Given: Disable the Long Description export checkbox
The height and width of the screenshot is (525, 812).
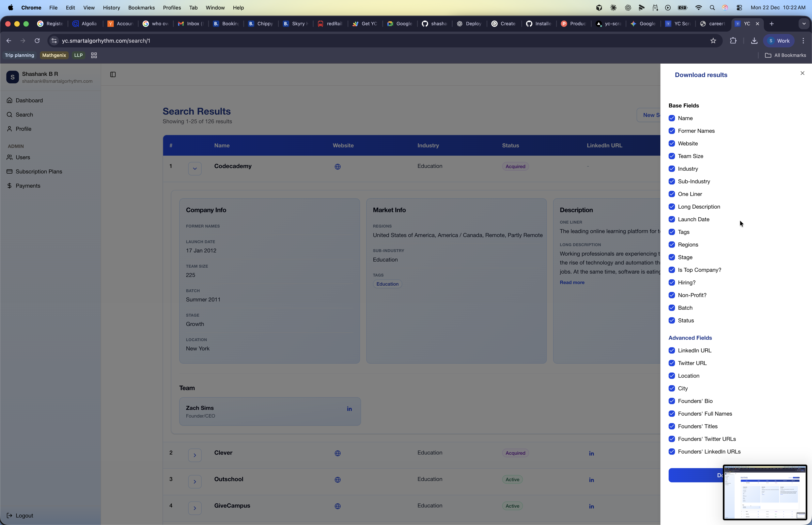Looking at the screenshot, I should (672, 207).
